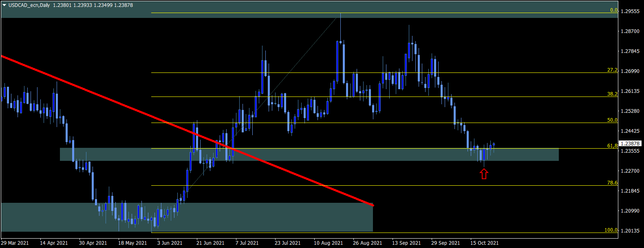Click the 1.23555 price axis label
The width and height of the screenshot is (644, 248).
pos(631,151)
